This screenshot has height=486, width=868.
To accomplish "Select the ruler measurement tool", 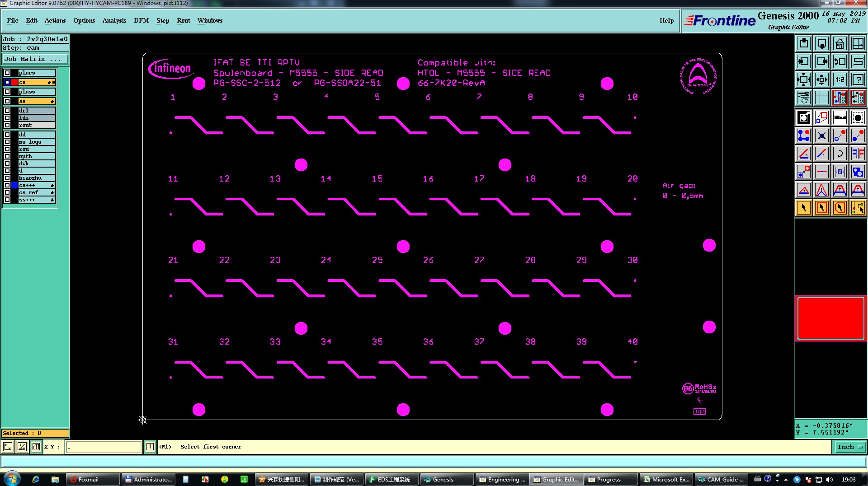I will [840, 118].
